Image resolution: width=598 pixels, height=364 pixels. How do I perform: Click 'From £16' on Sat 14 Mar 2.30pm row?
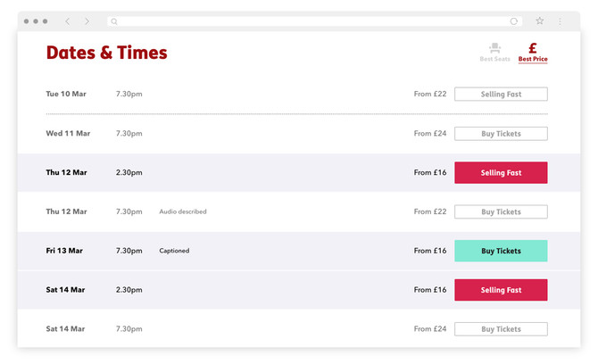[430, 290]
